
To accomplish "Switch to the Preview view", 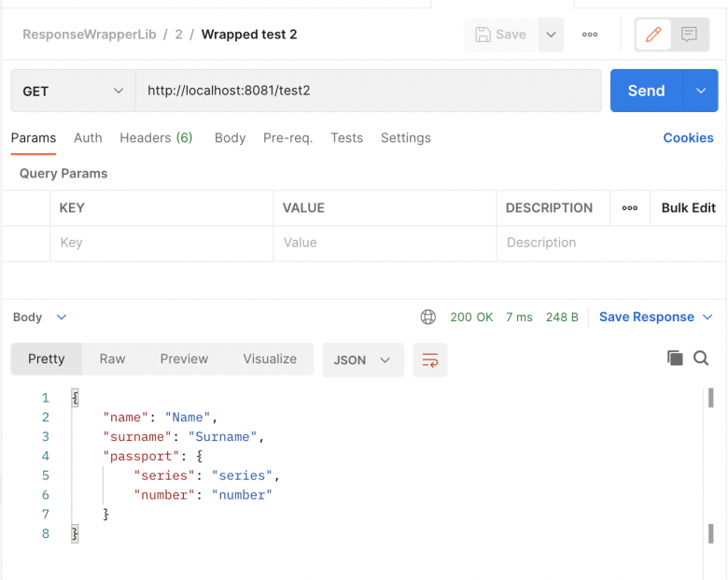I will 184,360.
